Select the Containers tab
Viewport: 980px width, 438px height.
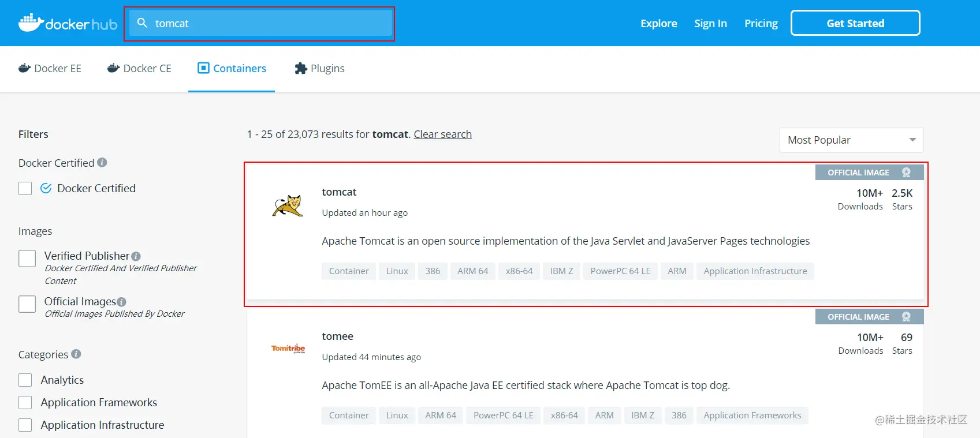[x=232, y=68]
